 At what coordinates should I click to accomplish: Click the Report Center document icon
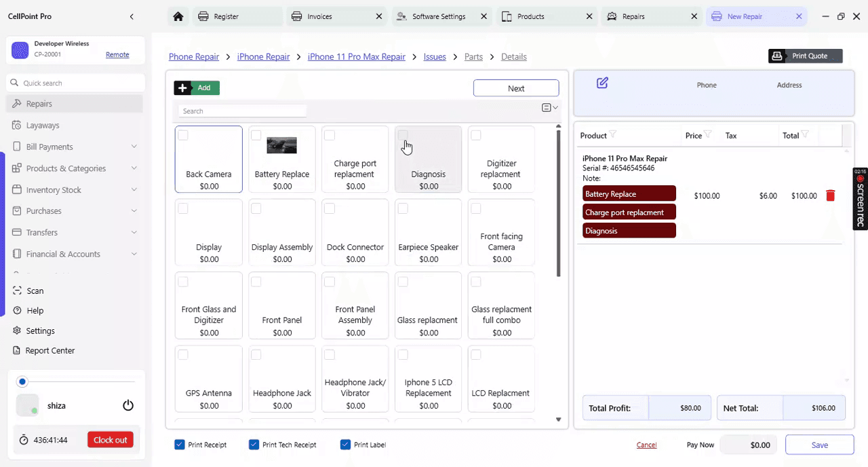[x=17, y=350]
